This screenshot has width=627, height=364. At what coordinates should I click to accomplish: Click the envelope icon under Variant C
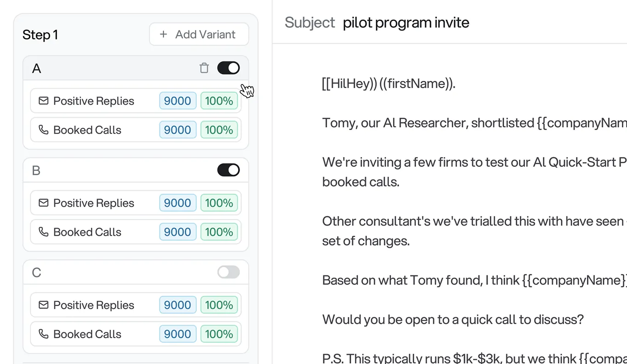[x=43, y=305]
